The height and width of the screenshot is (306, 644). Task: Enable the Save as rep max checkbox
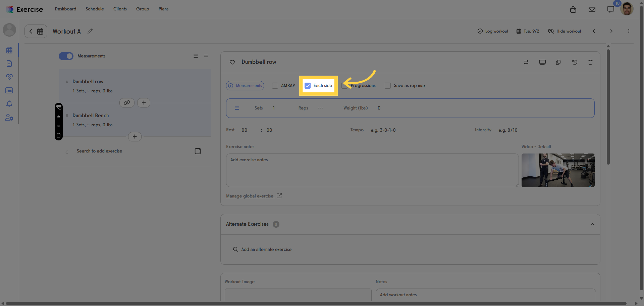coord(388,86)
